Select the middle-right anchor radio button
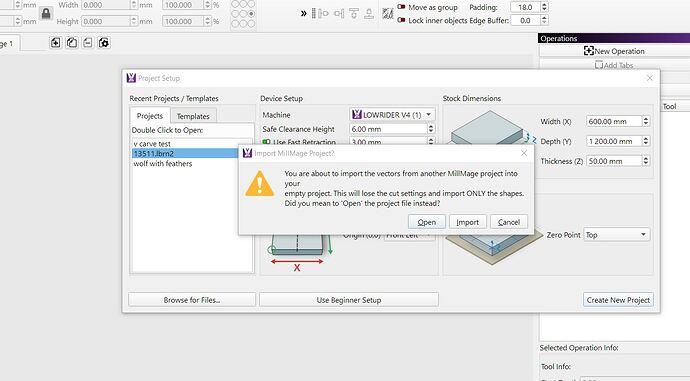 (251, 14)
